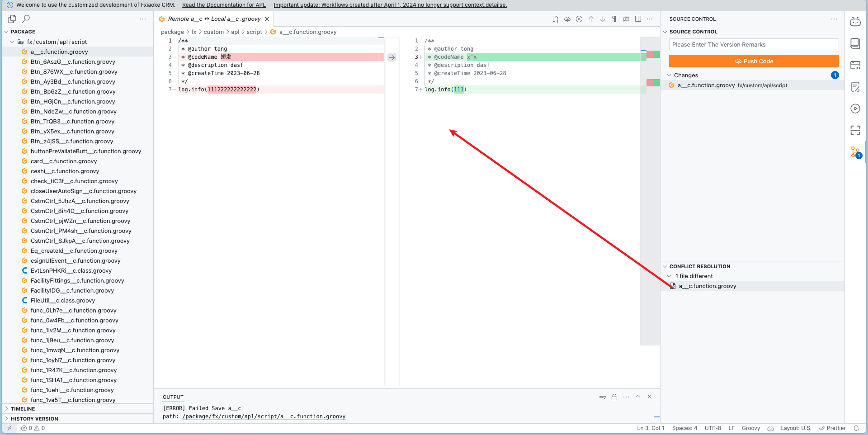
Task: Open 'Read the Documentation for APL' link
Action: pos(224,5)
